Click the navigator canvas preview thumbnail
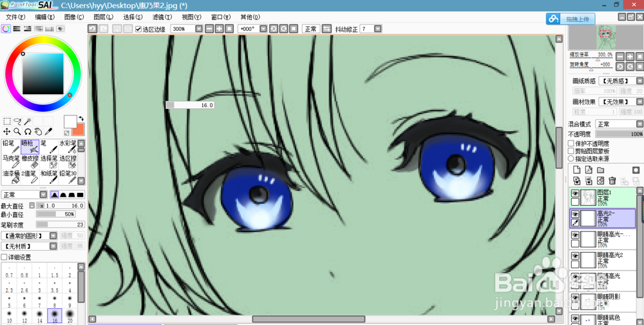 606,37
